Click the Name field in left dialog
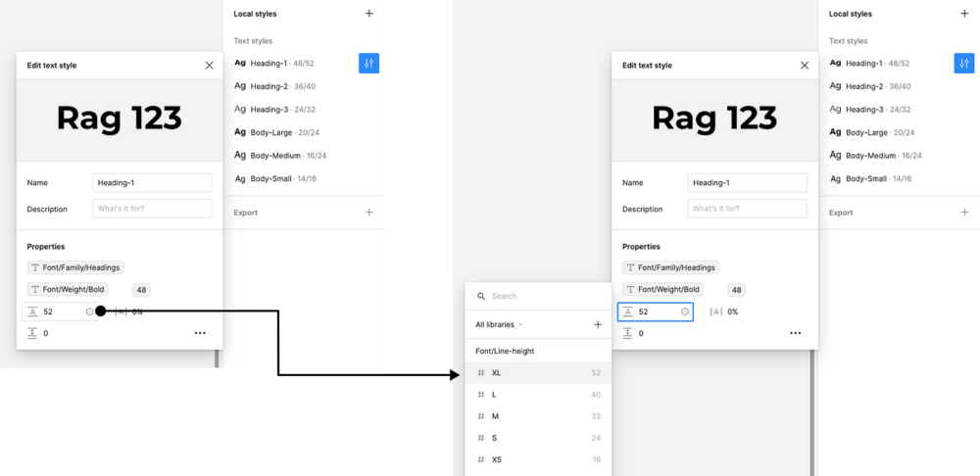980x476 pixels. point(152,182)
